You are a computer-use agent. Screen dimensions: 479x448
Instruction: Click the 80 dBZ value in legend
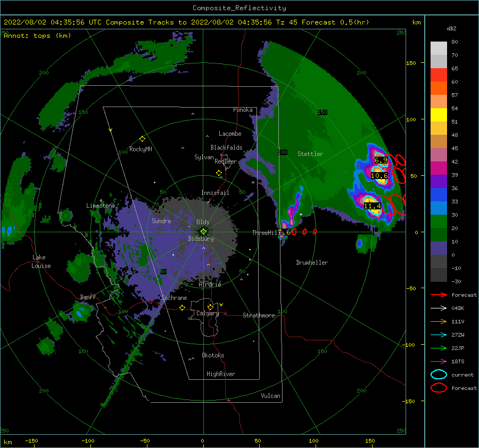(455, 42)
